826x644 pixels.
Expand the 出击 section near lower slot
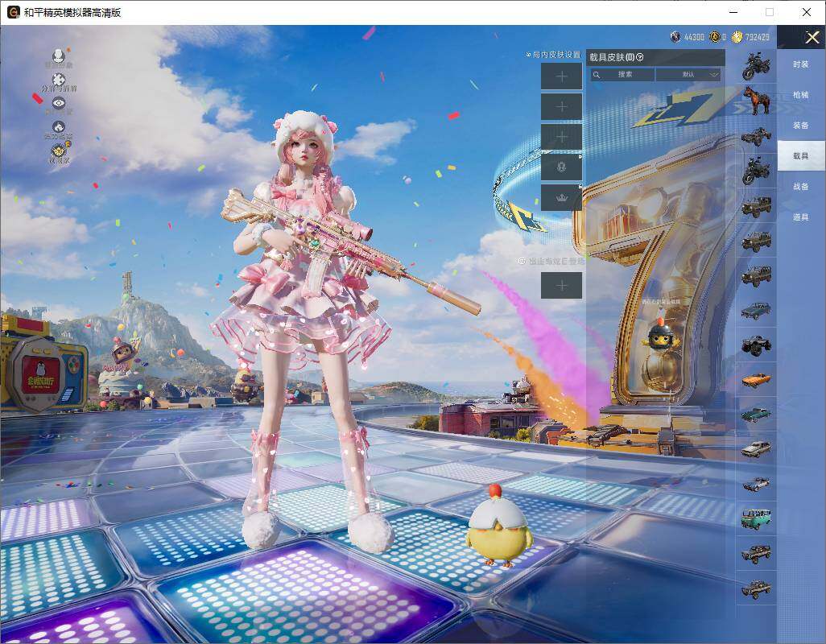[552, 261]
